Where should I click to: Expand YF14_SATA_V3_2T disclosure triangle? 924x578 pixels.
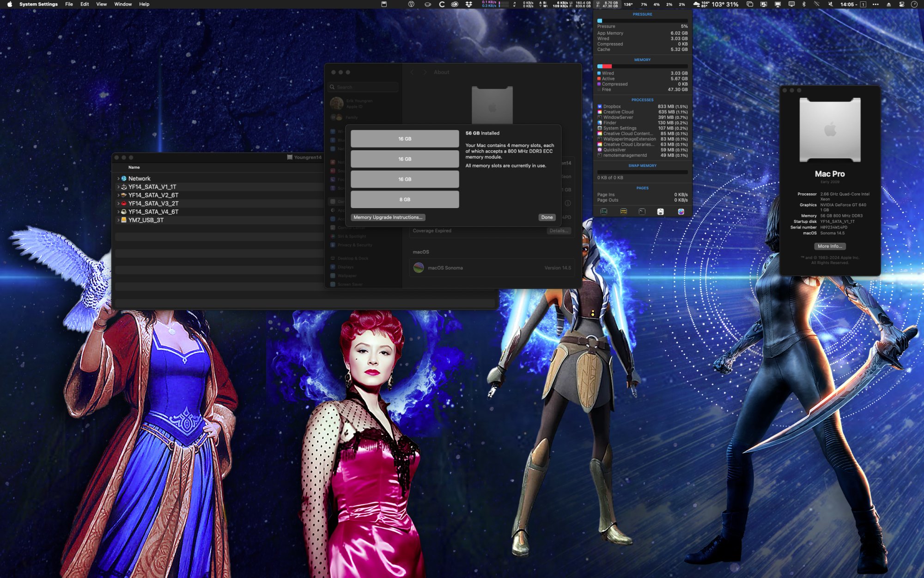(x=118, y=203)
